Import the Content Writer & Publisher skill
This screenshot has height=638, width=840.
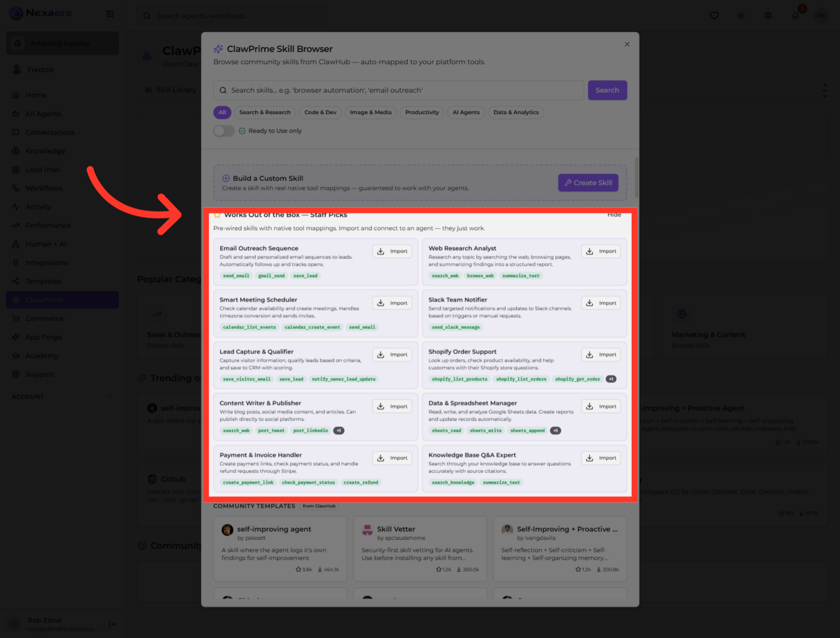click(x=392, y=406)
